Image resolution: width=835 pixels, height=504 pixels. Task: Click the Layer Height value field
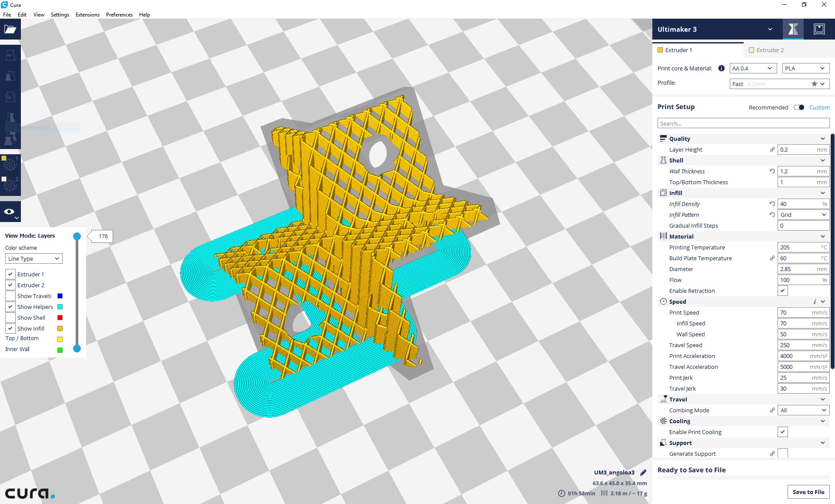pos(803,149)
